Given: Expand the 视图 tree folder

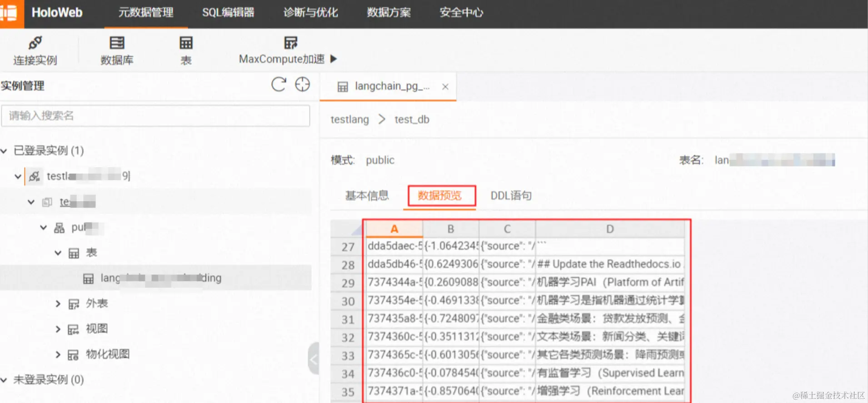Looking at the screenshot, I should tap(58, 329).
